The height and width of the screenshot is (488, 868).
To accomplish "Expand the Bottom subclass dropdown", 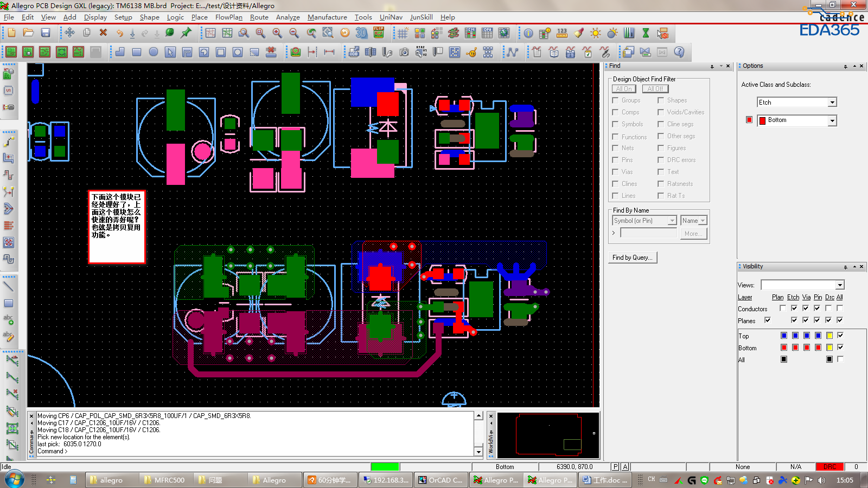I will pyautogui.click(x=832, y=121).
